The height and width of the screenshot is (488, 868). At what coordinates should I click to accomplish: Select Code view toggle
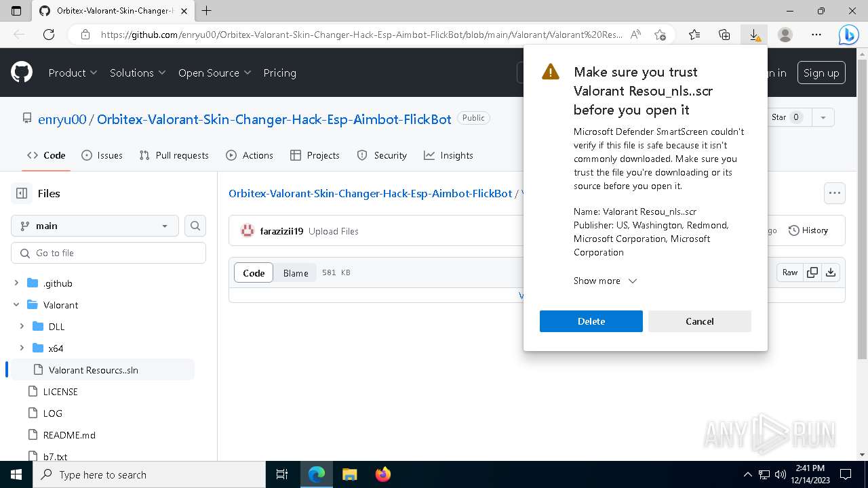[254, 272]
